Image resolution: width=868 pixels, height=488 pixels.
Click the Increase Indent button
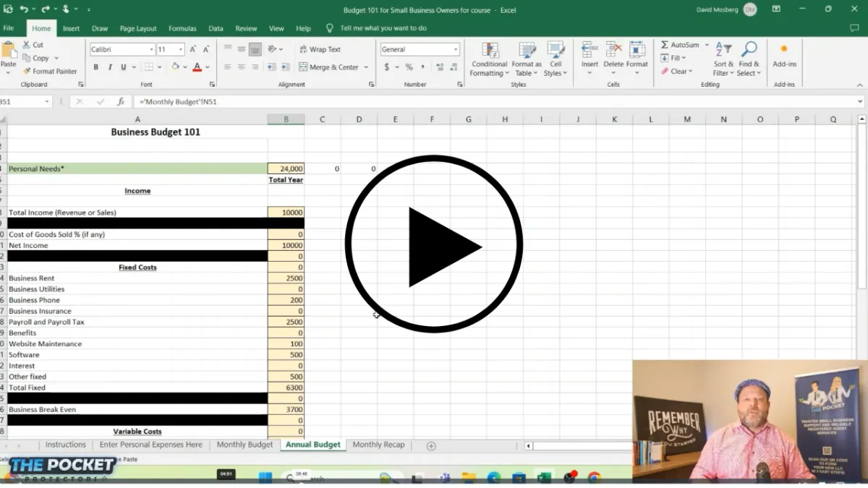(284, 67)
